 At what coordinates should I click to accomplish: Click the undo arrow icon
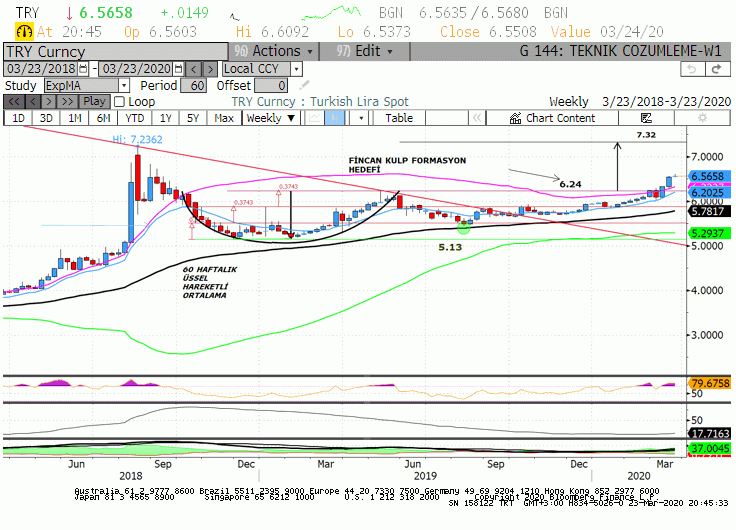tap(692, 69)
